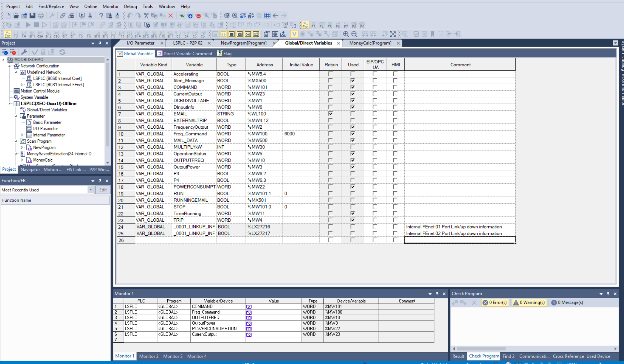Go back with the left arrow toolbar icon
624x364 pixels.
coord(275,15)
